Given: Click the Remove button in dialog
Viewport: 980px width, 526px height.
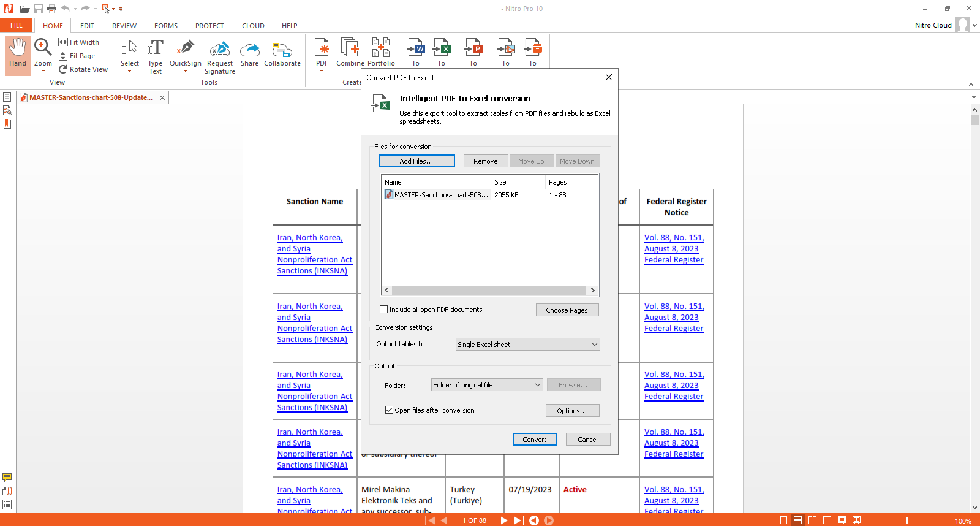Looking at the screenshot, I should click(486, 161).
